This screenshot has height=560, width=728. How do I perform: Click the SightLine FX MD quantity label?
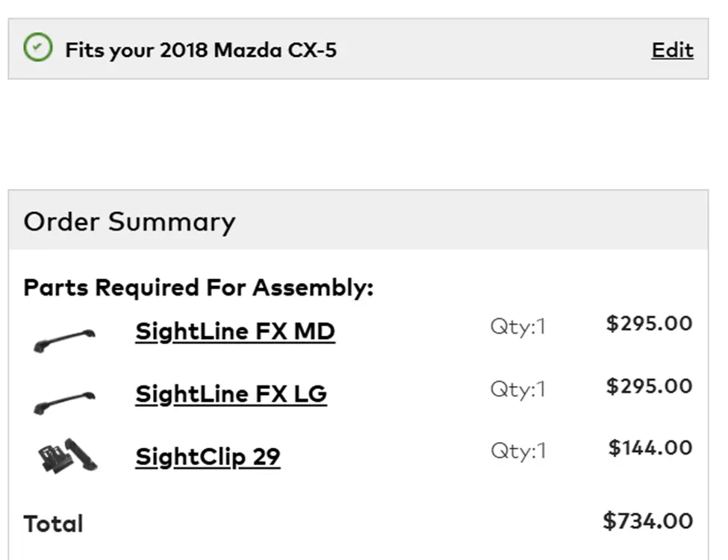pyautogui.click(x=518, y=326)
